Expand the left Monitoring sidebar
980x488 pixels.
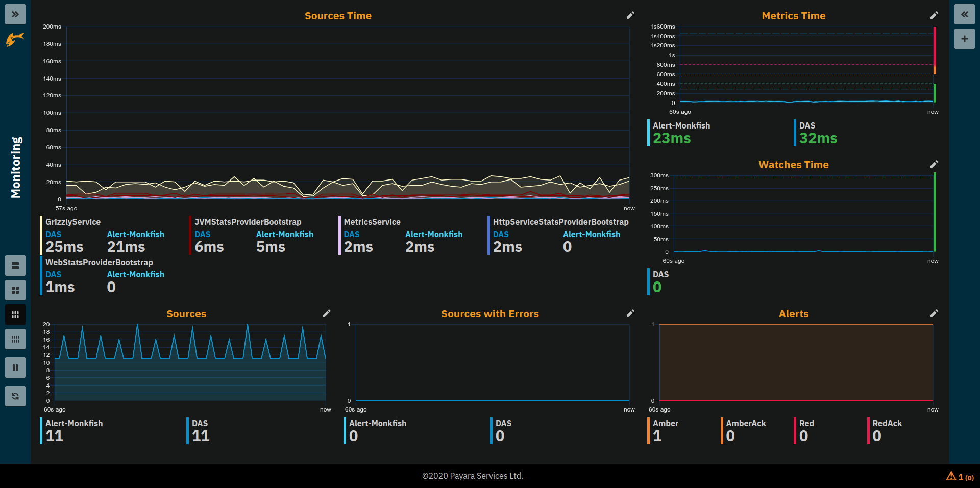tap(15, 14)
